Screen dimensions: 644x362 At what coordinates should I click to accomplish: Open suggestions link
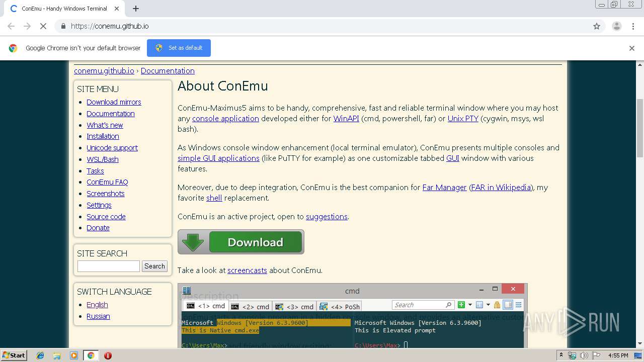[327, 217]
